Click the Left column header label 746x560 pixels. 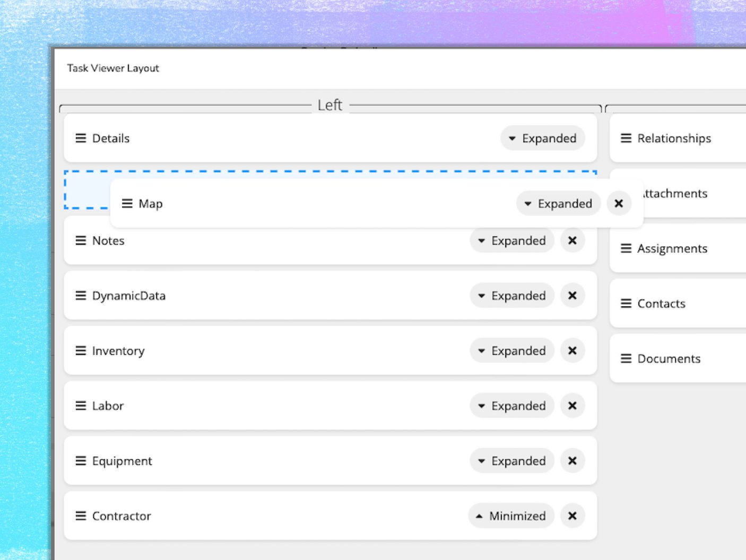(329, 105)
